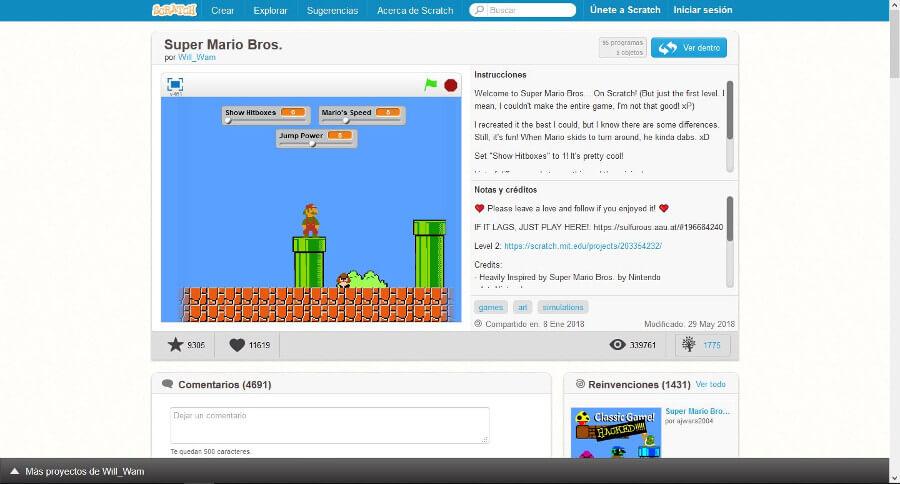Screen dimensions: 900x484
Task: Open the Crear menu item
Action: (x=223, y=10)
